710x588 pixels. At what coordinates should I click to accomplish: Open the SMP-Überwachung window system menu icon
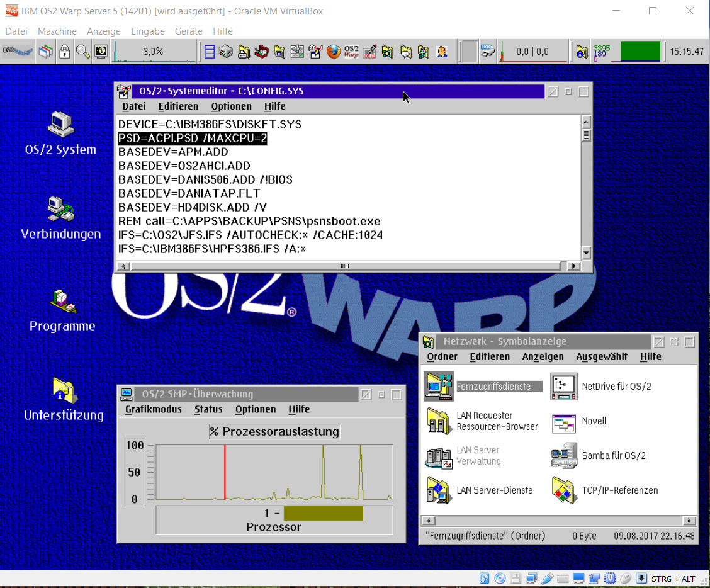coord(127,394)
